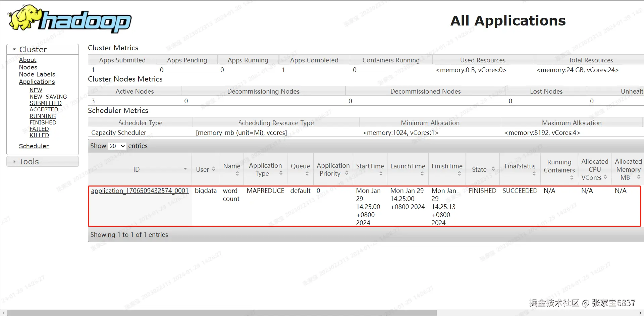Image resolution: width=644 pixels, height=316 pixels.
Task: Click the scrollbar left arrow
Action: 3,313
